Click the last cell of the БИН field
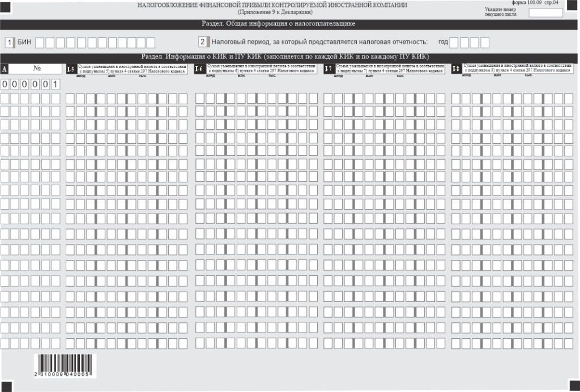This screenshot has width=580, height=392. 150,42
